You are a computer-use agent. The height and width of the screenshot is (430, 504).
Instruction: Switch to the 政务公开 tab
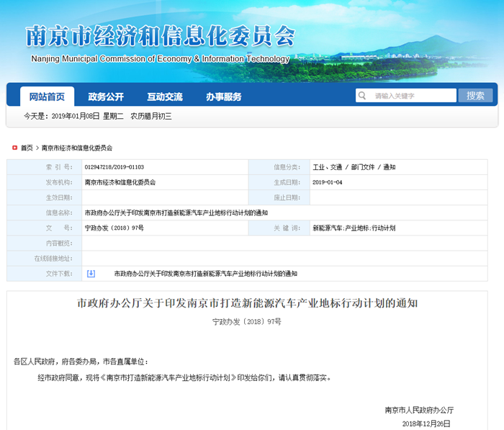pos(106,97)
